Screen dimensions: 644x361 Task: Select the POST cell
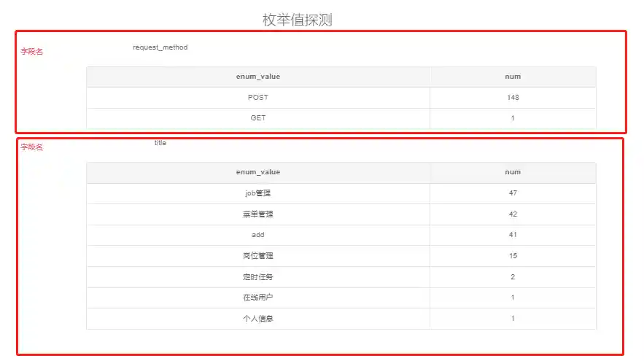[258, 97]
